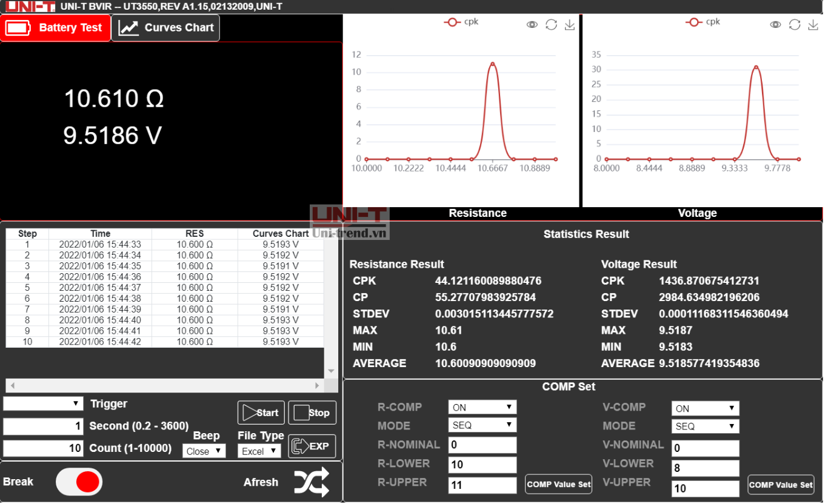Open the Trigger dropdown

(x=43, y=403)
